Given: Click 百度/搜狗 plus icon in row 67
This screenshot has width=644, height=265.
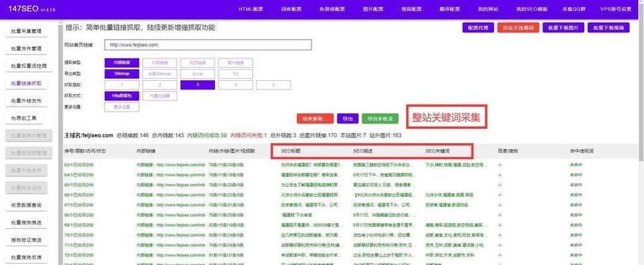Looking at the screenshot, I should coord(500,205).
